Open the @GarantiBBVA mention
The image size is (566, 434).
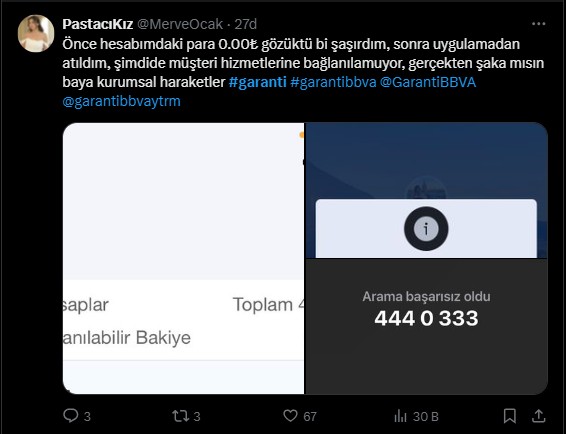coord(428,82)
